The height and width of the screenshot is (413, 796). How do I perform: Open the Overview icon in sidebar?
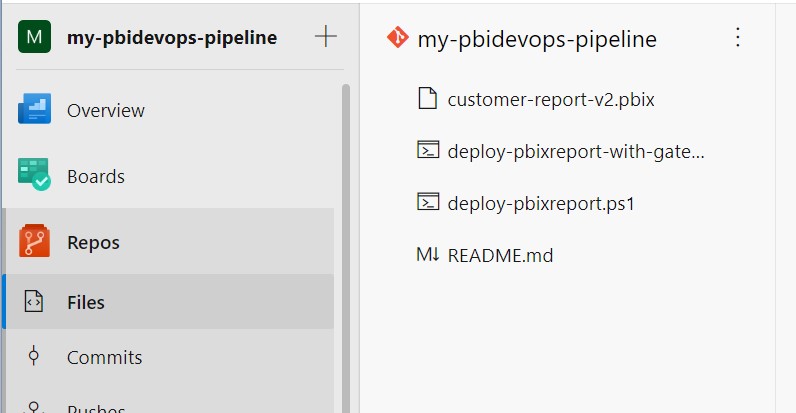click(35, 109)
